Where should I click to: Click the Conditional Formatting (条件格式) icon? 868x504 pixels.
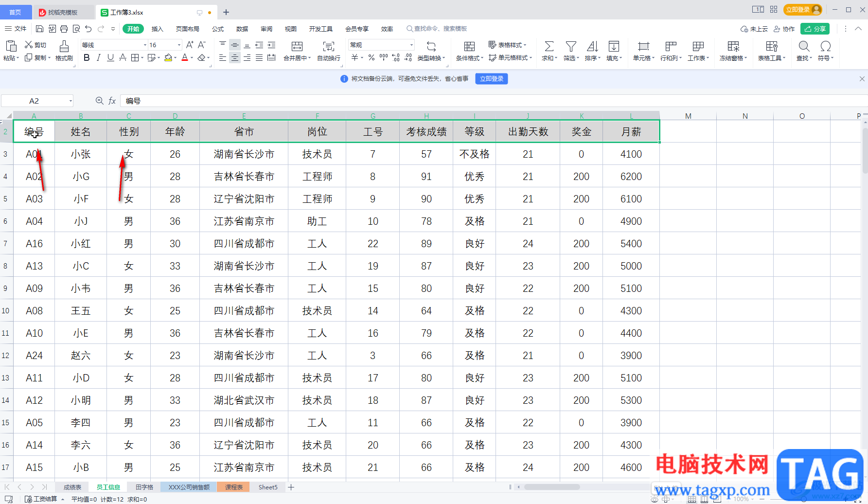469,47
